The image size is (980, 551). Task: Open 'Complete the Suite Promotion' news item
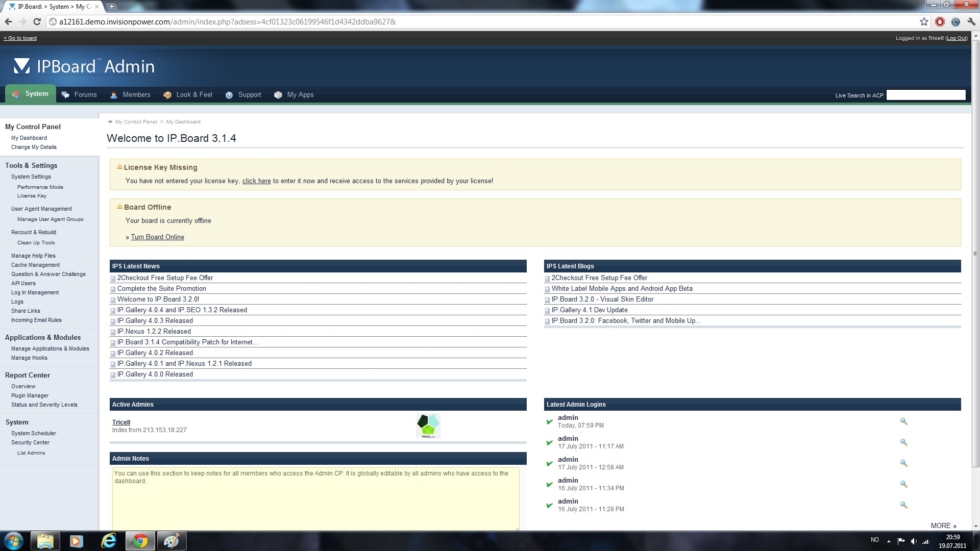click(x=162, y=289)
